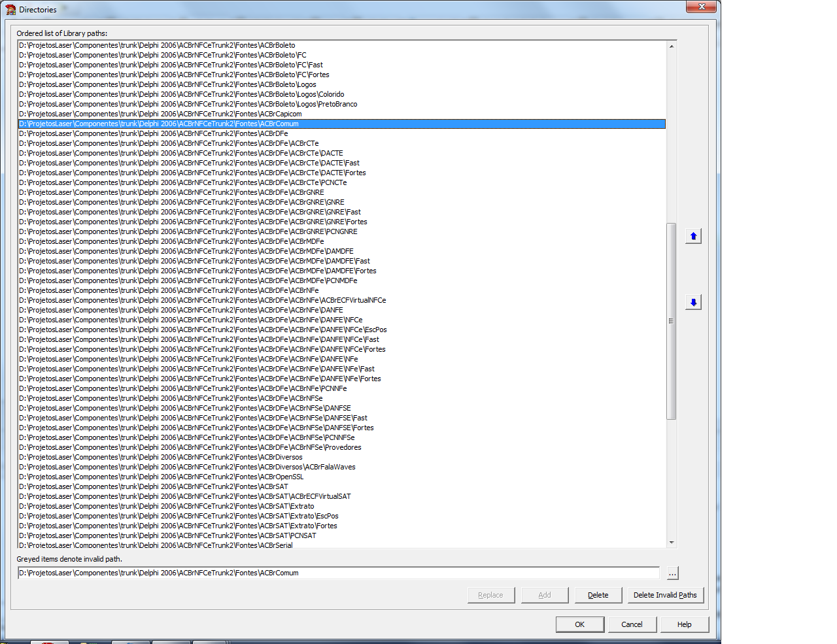Select the path ending in Fontes\ACBrDFe
The image size is (837, 644).
(342, 133)
